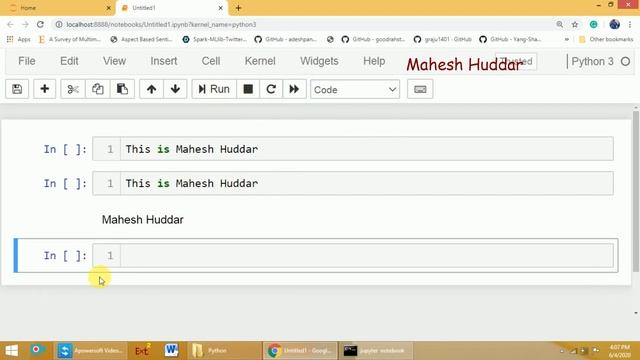Screen dimensions: 640x360
Task: Open the jupyter notebook console taskbar item
Action: point(375,351)
